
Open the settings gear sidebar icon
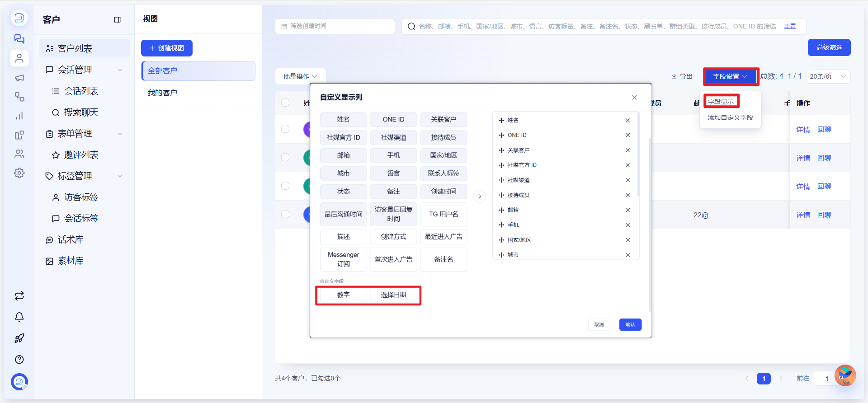coord(19,173)
